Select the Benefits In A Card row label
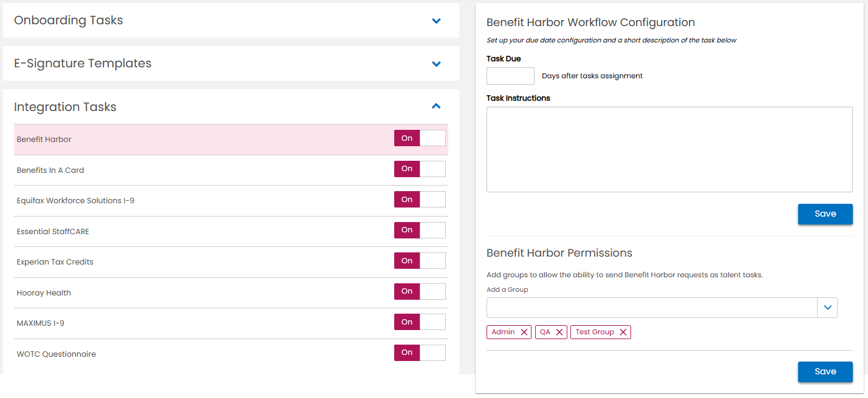Viewport: 868px width, 398px height. [x=50, y=170]
